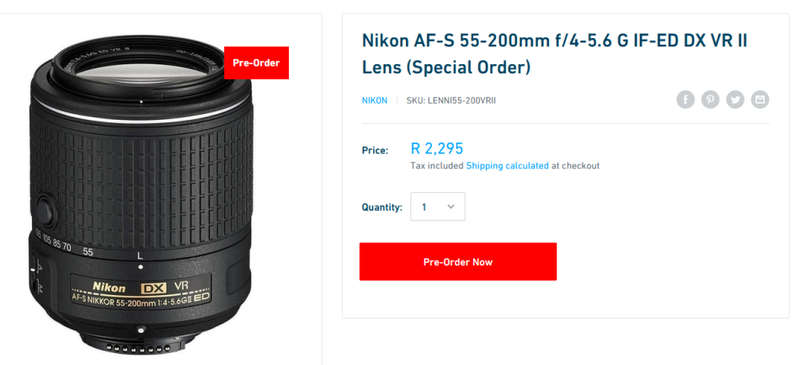The height and width of the screenshot is (365, 800).
Task: Click the chevron arrow in Quantity selector
Action: 451,207
